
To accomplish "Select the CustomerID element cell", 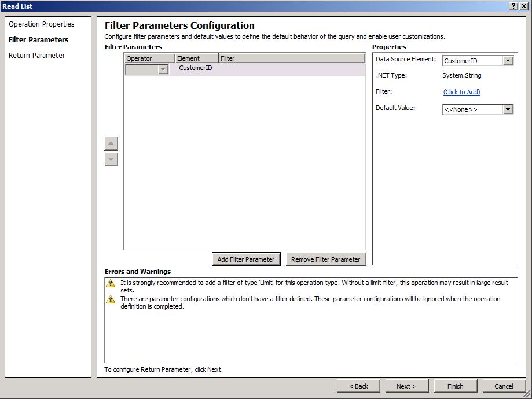I will (196, 68).
